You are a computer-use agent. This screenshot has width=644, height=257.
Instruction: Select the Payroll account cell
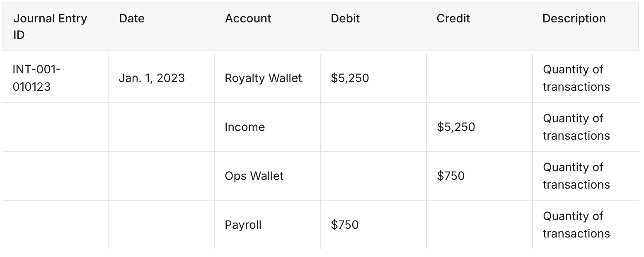(x=243, y=225)
